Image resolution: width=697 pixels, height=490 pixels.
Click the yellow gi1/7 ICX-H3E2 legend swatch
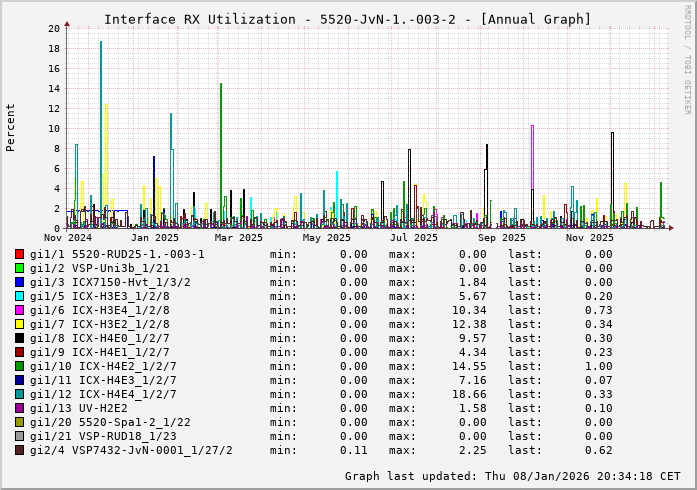(20, 324)
